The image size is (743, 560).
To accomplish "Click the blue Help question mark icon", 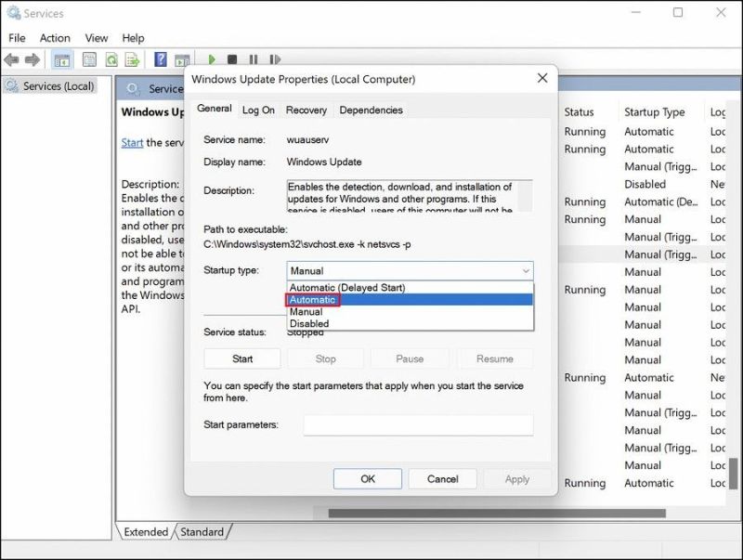I will tap(160, 60).
